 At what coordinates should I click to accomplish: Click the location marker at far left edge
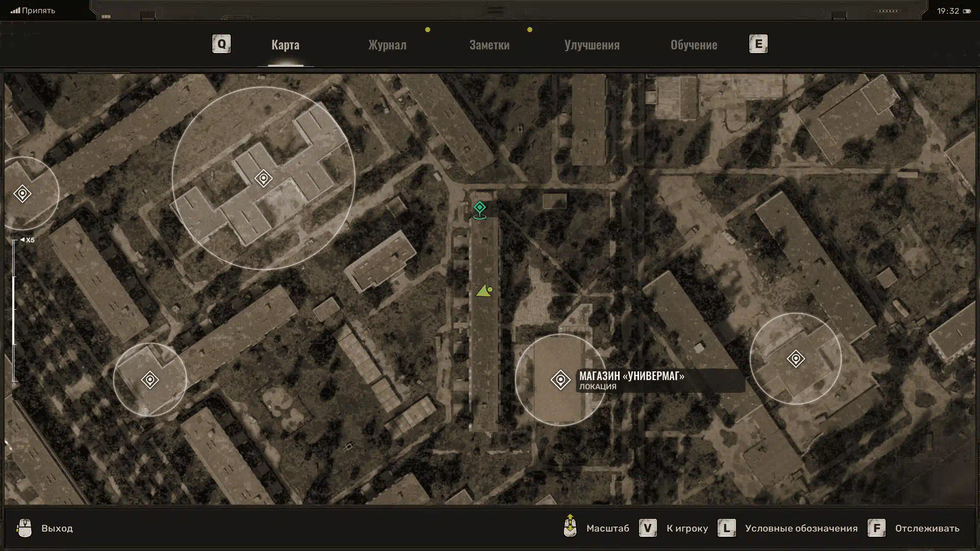coord(22,194)
